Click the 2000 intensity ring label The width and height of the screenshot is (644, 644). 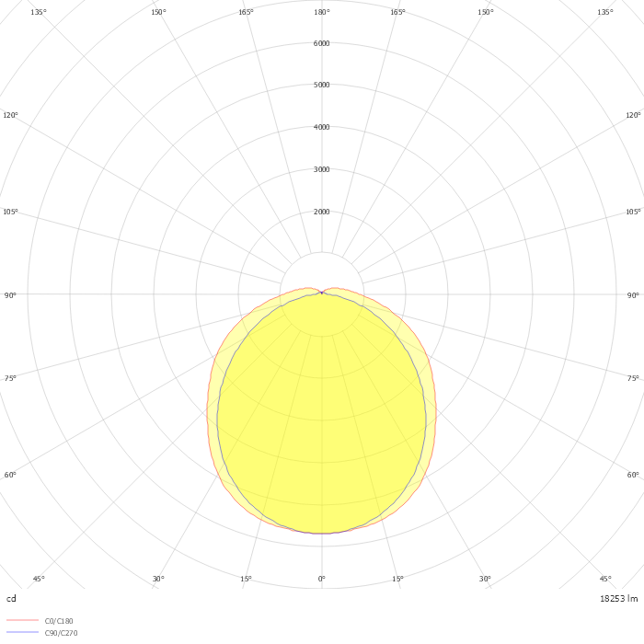click(322, 212)
